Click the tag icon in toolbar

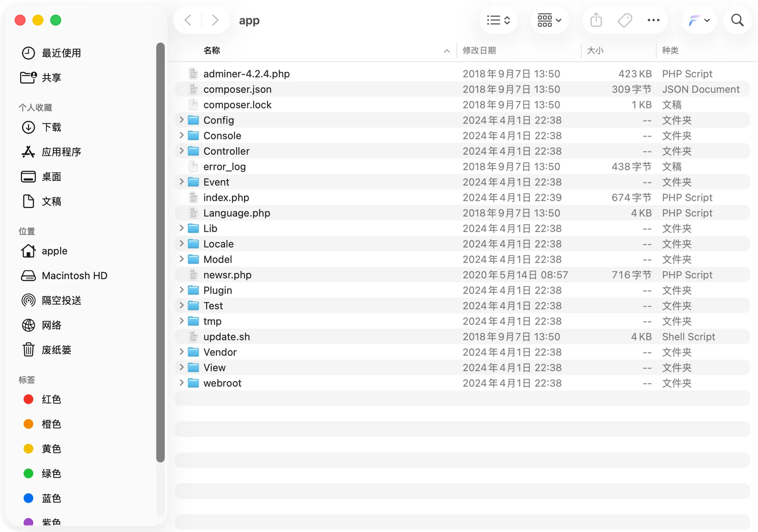pyautogui.click(x=625, y=20)
